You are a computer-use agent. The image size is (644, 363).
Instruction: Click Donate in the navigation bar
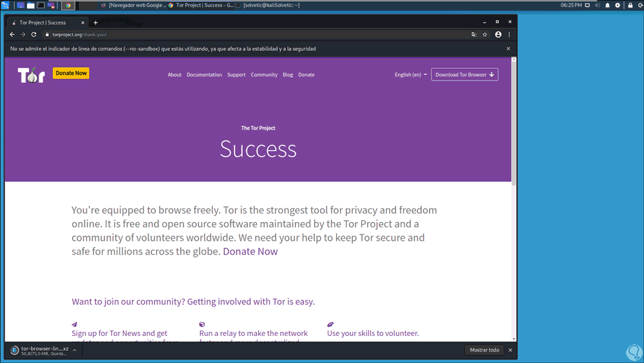pos(307,75)
